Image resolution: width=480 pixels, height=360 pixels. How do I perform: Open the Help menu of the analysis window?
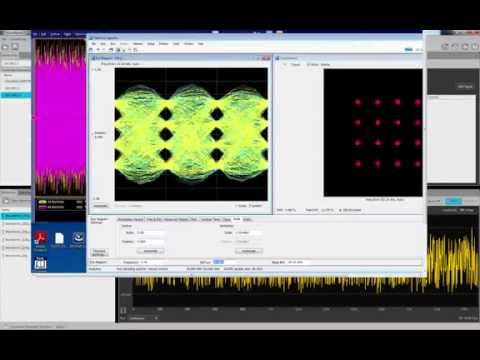pos(201,44)
